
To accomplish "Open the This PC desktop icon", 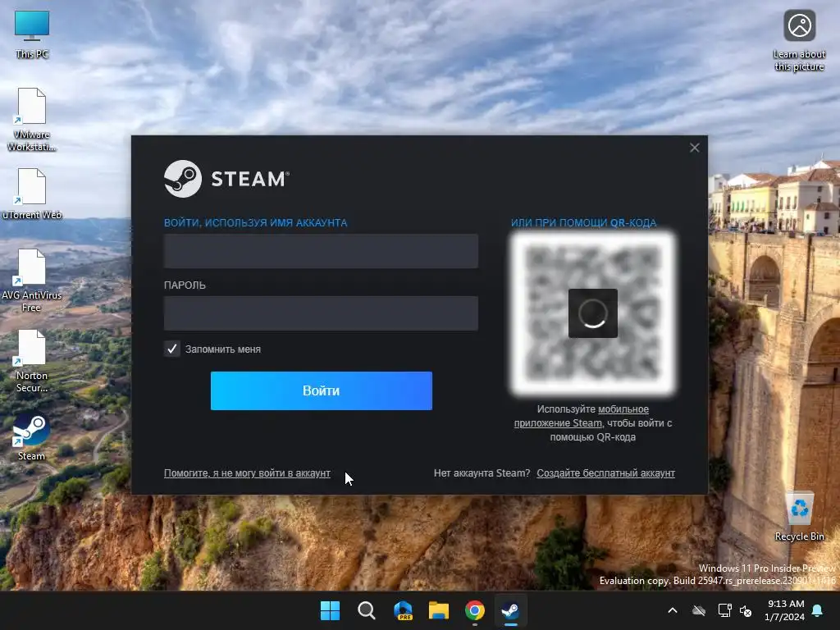I will 32,34.
